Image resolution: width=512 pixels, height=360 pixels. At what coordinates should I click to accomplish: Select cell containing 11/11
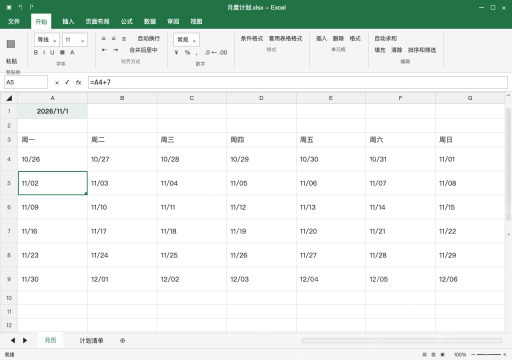192,207
